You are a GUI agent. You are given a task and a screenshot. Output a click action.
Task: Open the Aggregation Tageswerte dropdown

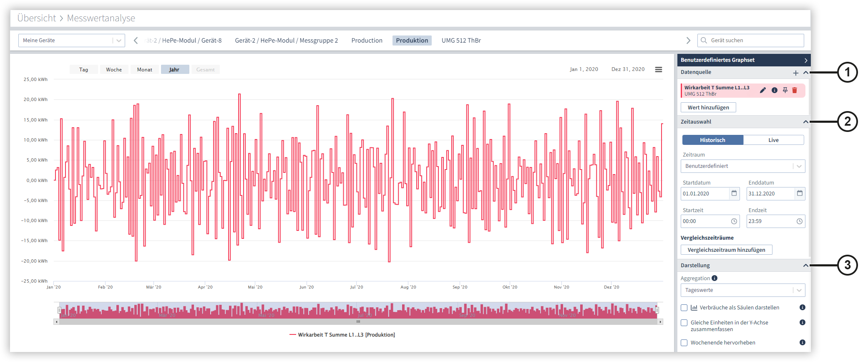[x=743, y=290]
